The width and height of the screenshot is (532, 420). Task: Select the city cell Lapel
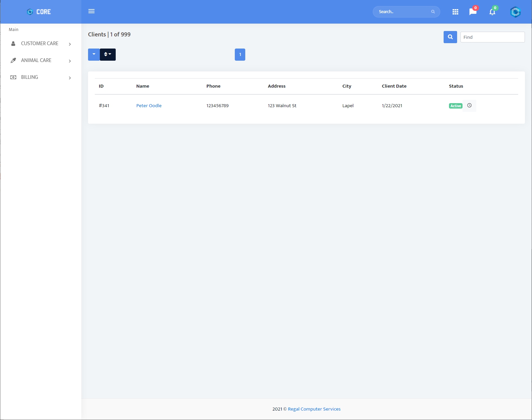[x=348, y=106]
